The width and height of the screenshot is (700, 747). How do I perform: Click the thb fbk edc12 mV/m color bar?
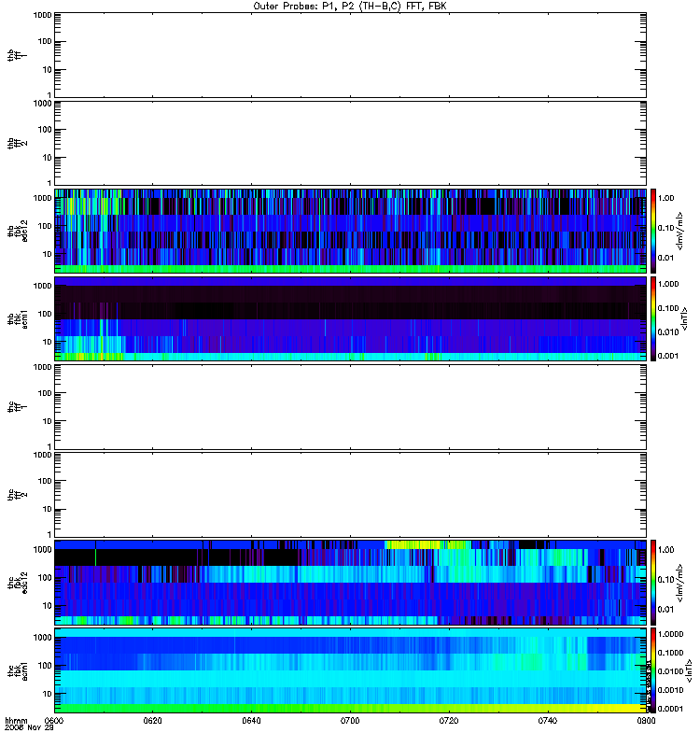tap(653, 231)
